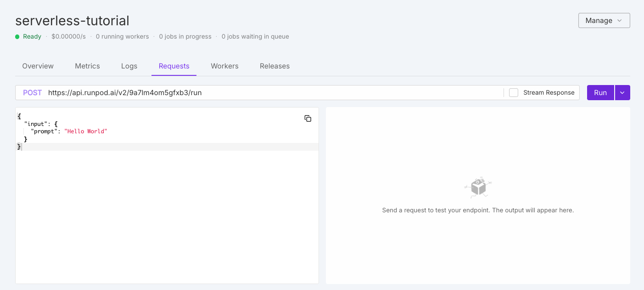Click the "0 running workers" status text
The image size is (644, 290).
tap(122, 37)
